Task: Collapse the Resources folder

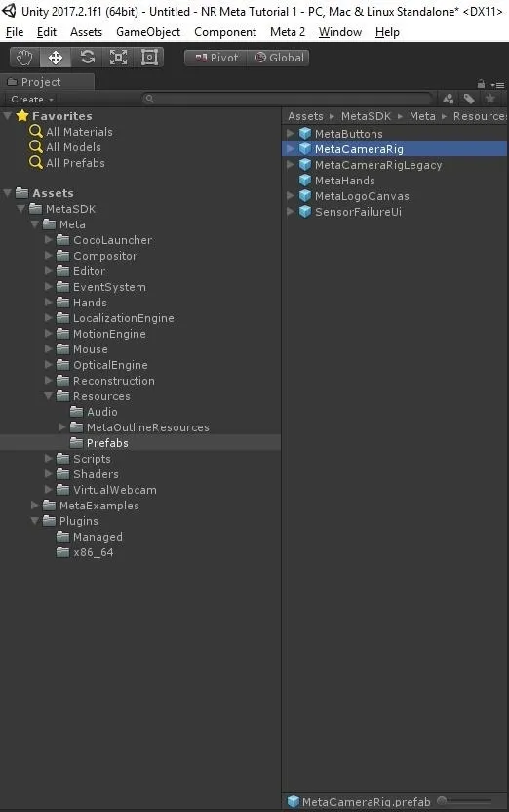Action: click(x=48, y=396)
